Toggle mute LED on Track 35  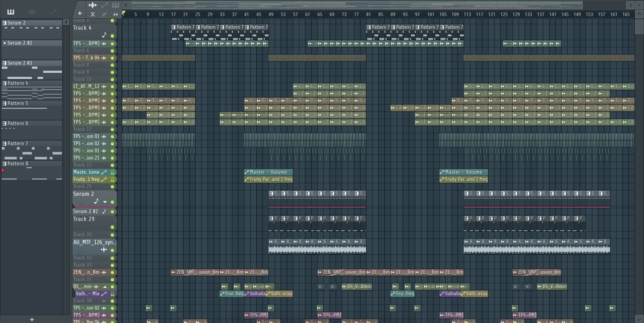click(112, 279)
